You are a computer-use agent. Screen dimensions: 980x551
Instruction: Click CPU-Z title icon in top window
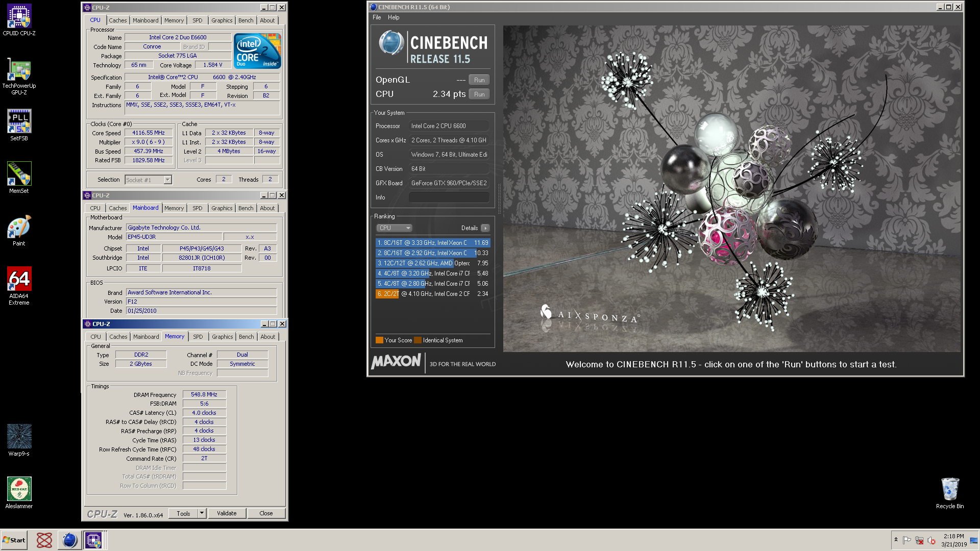tap(87, 8)
